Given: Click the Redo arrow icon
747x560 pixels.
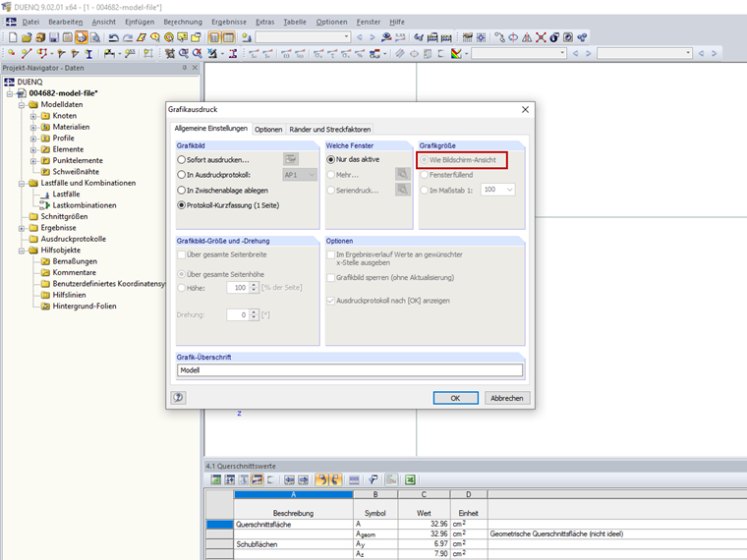Looking at the screenshot, I should [x=127, y=37].
